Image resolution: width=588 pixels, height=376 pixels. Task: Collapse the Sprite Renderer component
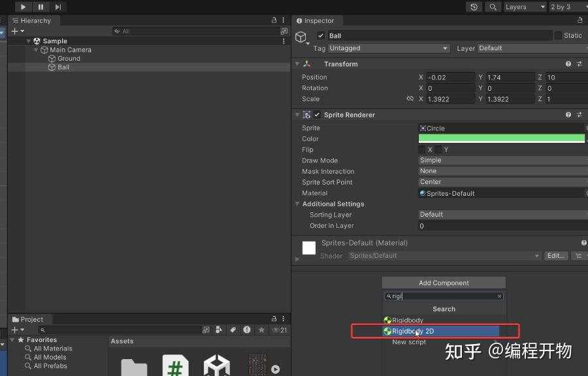click(297, 115)
